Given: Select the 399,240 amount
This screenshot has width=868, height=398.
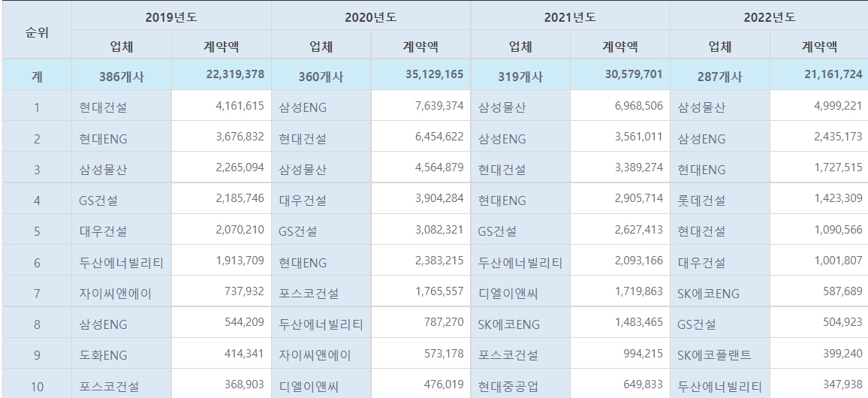Looking at the screenshot, I should pyautogui.click(x=819, y=353).
